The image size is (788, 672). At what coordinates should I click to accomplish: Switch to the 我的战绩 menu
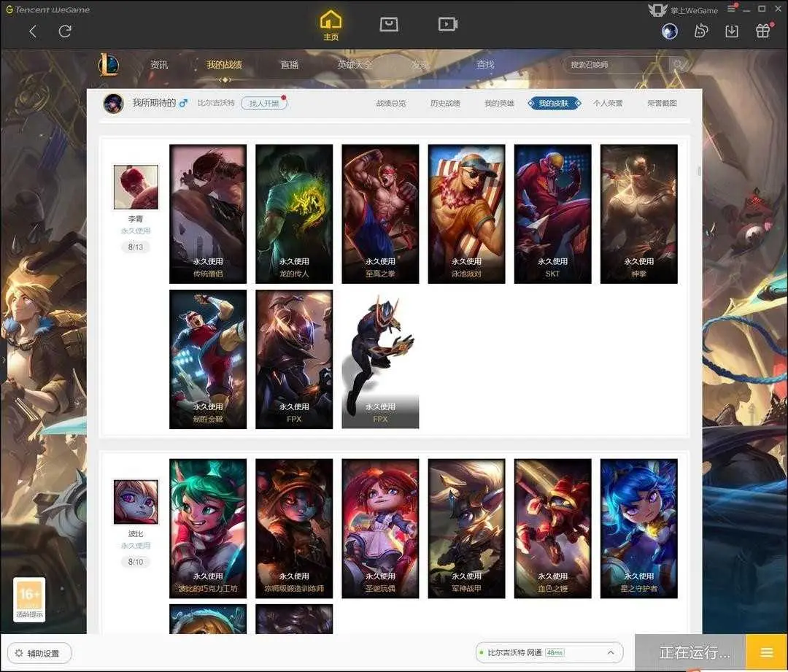point(224,65)
